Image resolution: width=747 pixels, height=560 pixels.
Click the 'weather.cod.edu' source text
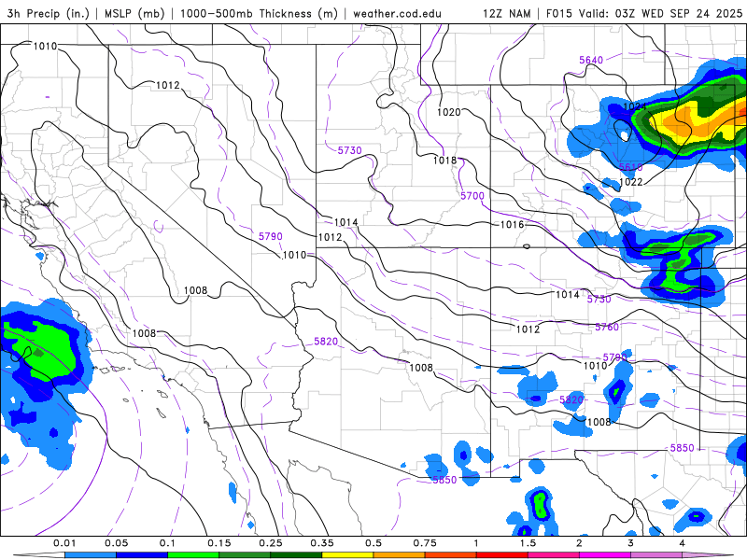[398, 13]
